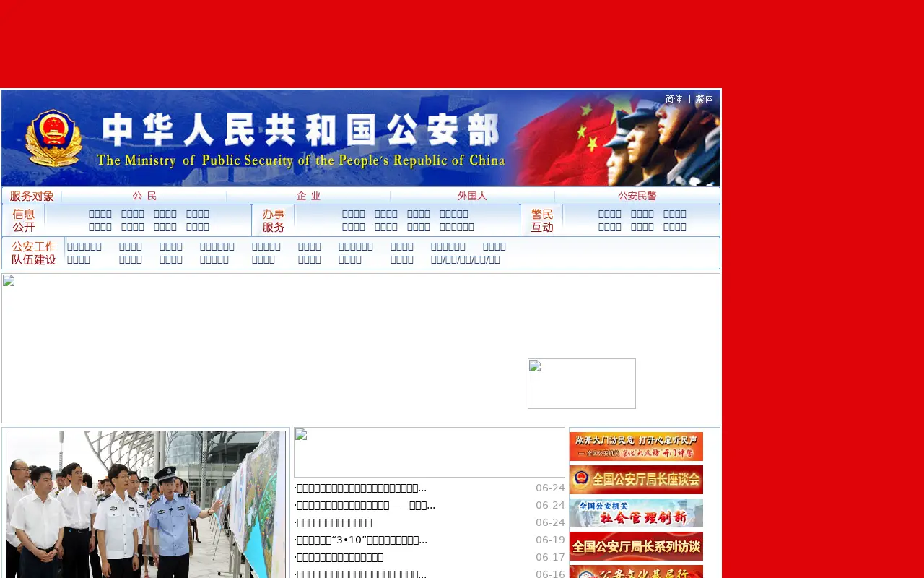
Task: Click the 06-17 date entry
Action: pyautogui.click(x=550, y=558)
